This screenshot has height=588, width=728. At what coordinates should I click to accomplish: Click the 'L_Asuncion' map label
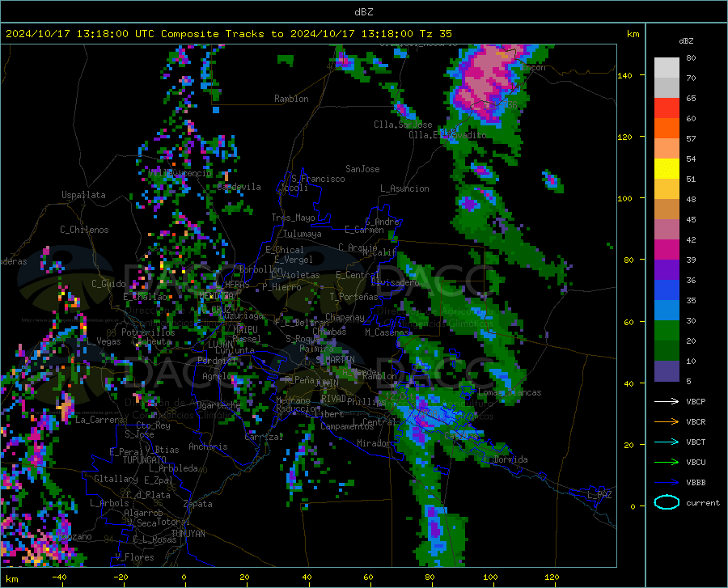(404, 188)
